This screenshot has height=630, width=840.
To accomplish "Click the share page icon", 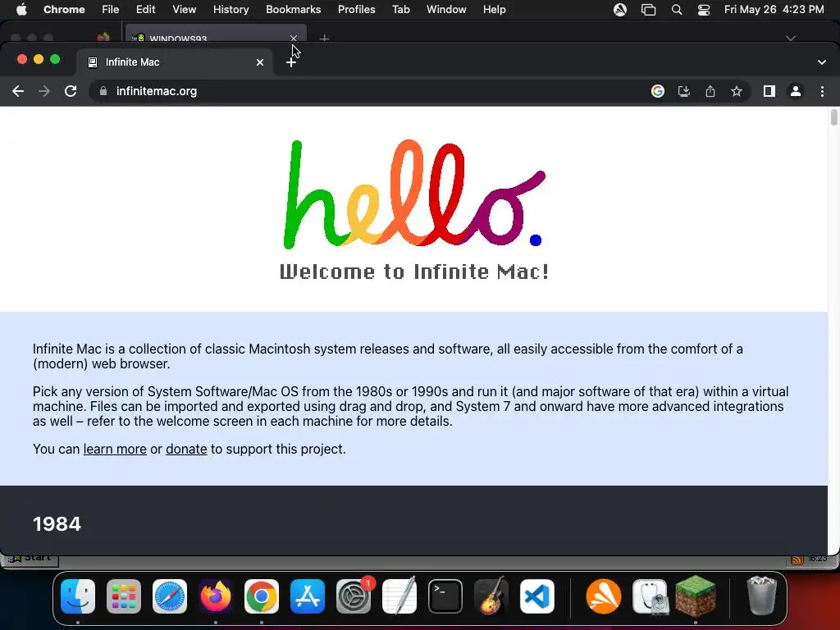I will pyautogui.click(x=710, y=92).
